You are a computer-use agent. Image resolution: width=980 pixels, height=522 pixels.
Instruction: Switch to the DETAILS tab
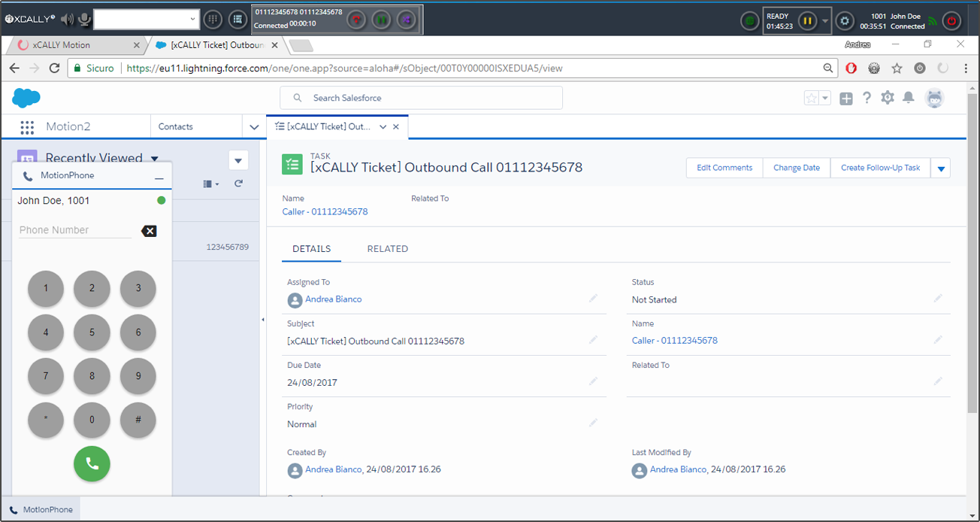pyautogui.click(x=311, y=249)
